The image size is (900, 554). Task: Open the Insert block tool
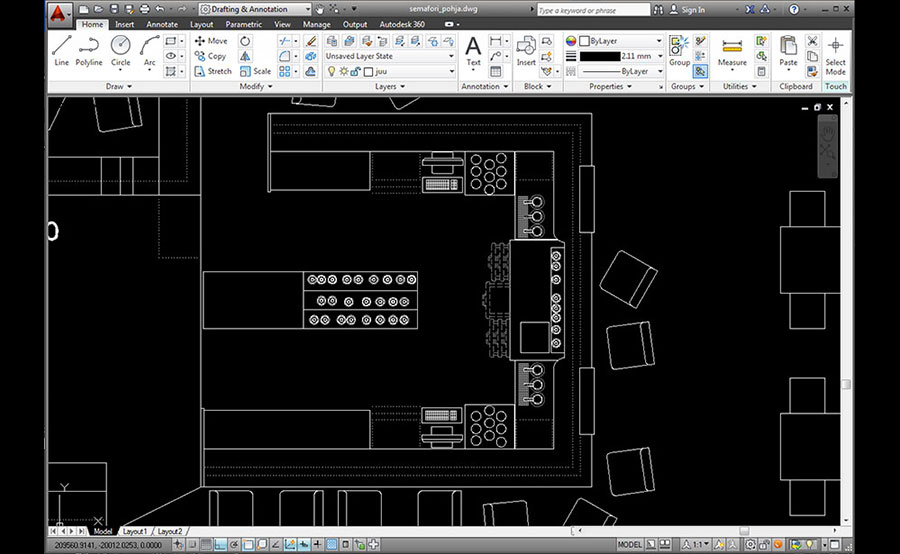click(x=526, y=50)
